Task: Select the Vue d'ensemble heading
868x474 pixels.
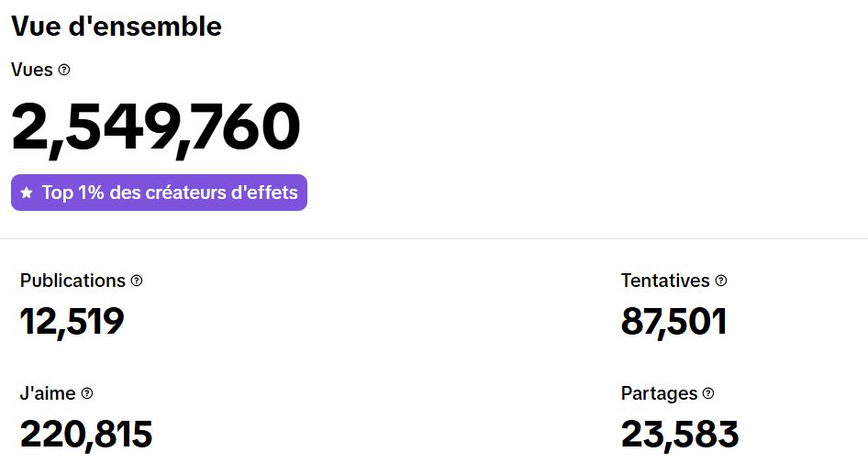Action: click(x=117, y=27)
